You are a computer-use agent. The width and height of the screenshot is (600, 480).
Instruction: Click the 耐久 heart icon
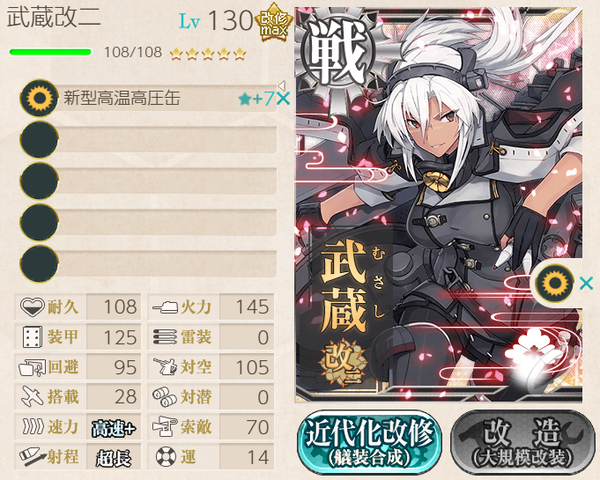pos(32,307)
